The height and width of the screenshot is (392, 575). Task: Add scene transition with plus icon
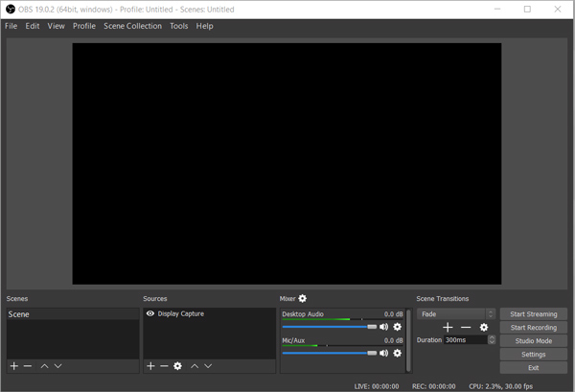(x=448, y=327)
